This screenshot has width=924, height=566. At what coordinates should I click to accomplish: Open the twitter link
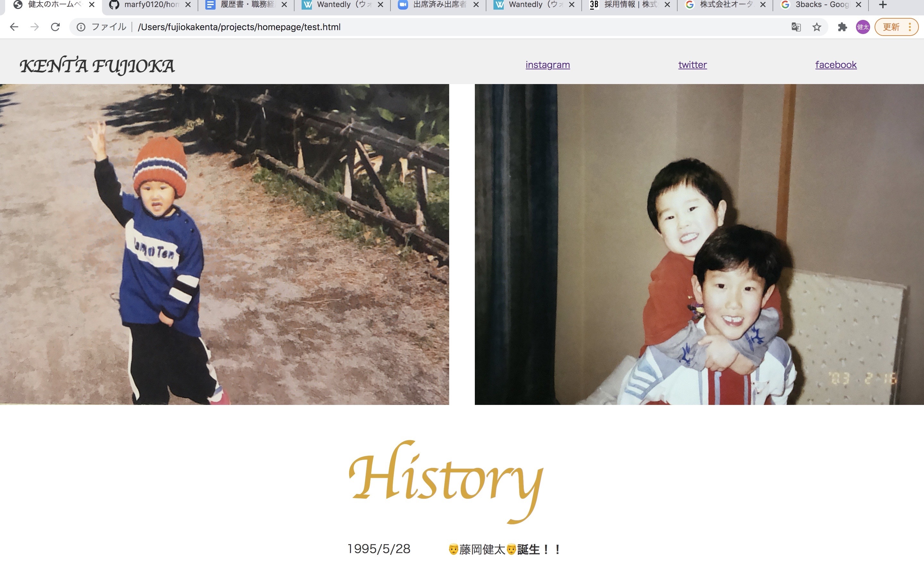click(x=692, y=65)
